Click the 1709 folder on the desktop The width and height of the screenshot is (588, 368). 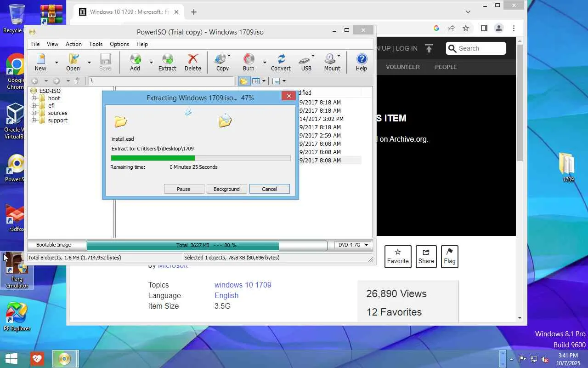tap(567, 167)
